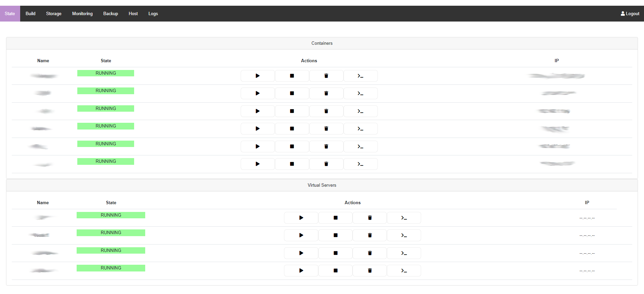Click the first container's RUNNING status badge
The height and width of the screenshot is (294, 644).
click(106, 73)
